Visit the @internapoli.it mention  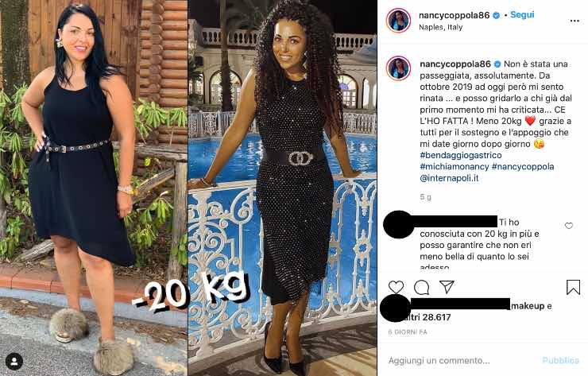(x=449, y=178)
